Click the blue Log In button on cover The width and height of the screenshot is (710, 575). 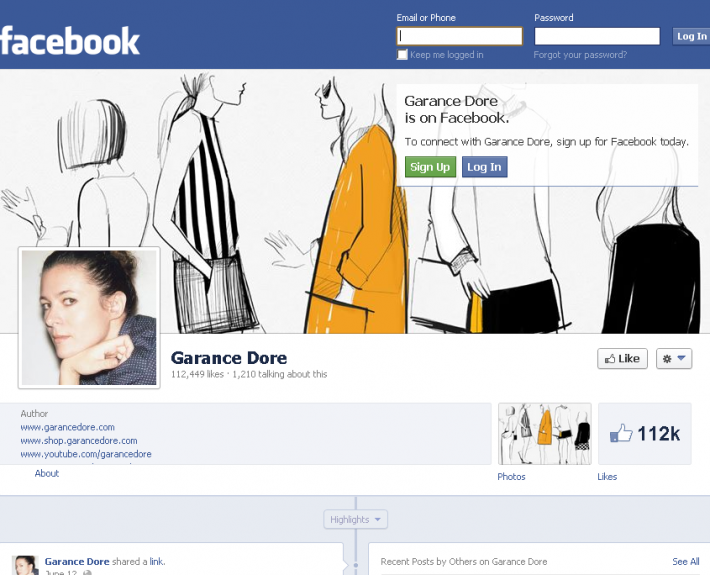point(484,167)
